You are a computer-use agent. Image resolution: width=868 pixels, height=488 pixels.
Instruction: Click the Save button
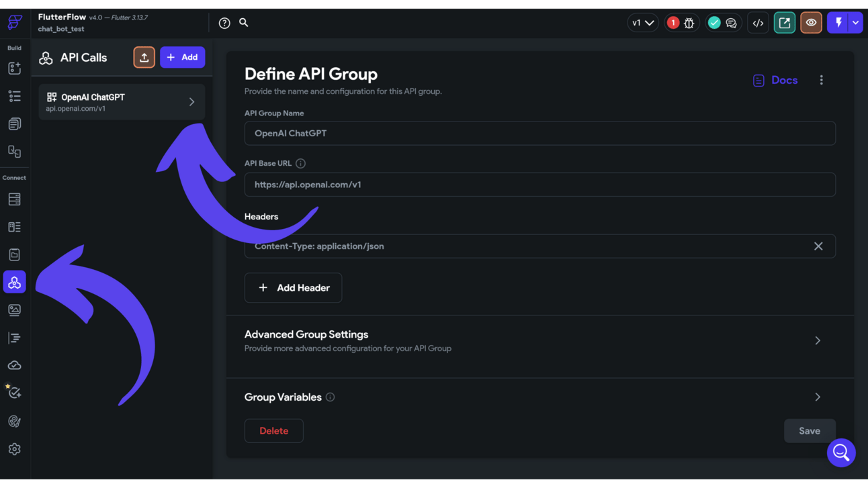click(x=810, y=431)
